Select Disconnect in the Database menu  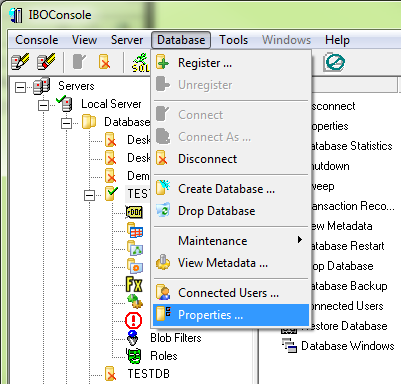(232, 159)
